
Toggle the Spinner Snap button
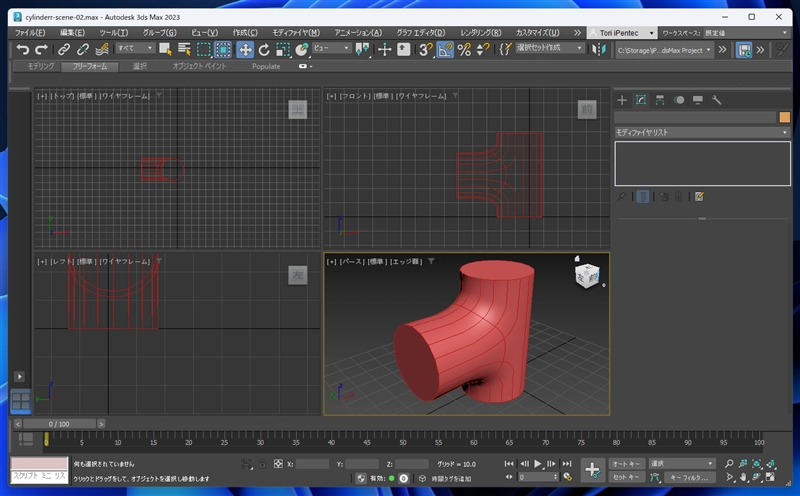click(x=483, y=49)
